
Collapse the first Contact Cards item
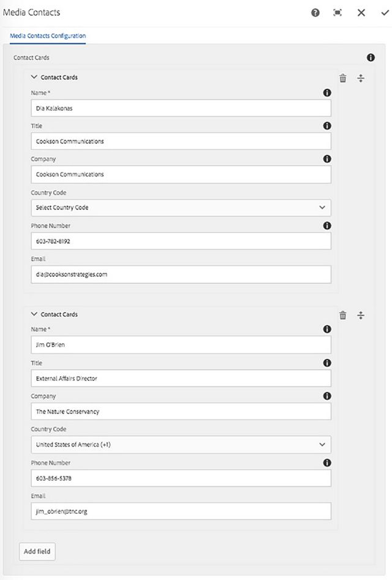34,78
